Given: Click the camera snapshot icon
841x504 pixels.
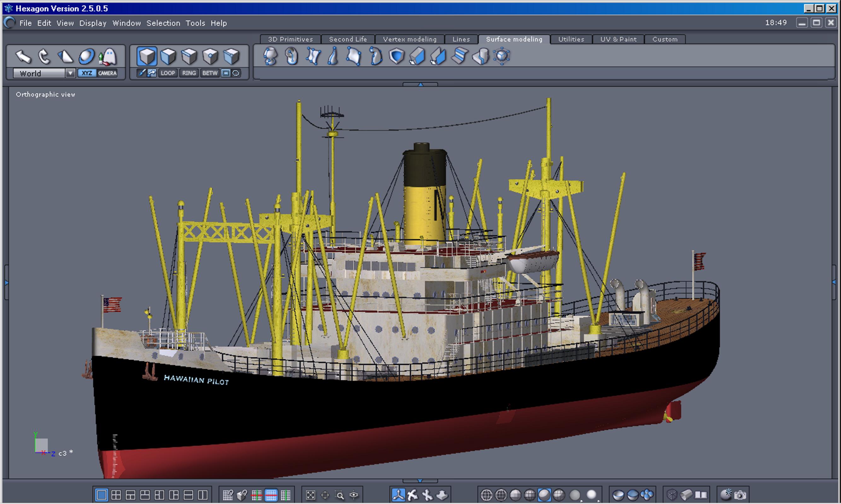Looking at the screenshot, I should pyautogui.click(x=740, y=495).
